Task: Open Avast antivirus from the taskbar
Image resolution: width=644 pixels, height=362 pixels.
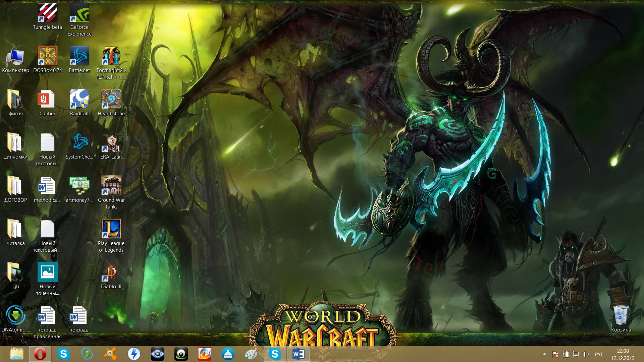Action: click(110, 354)
